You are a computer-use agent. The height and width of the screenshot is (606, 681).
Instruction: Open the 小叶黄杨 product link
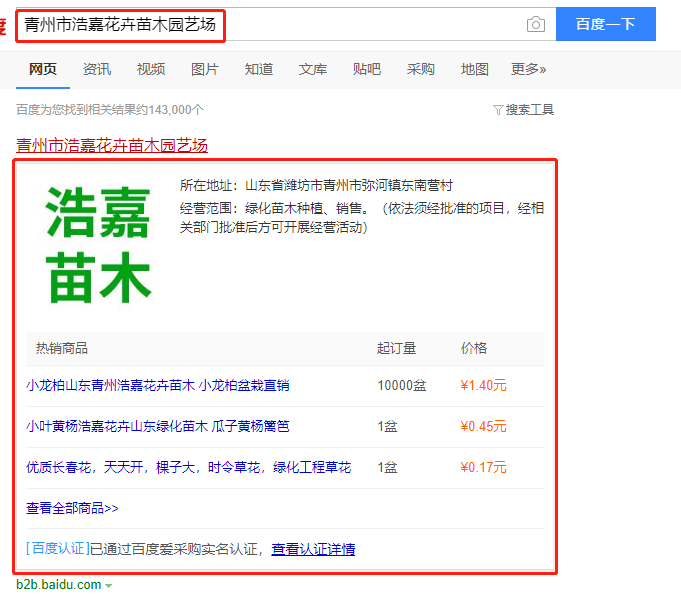[x=158, y=426]
